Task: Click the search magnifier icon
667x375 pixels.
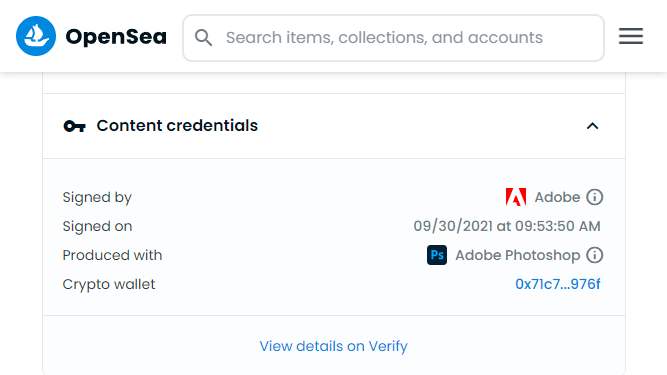Action: [203, 37]
